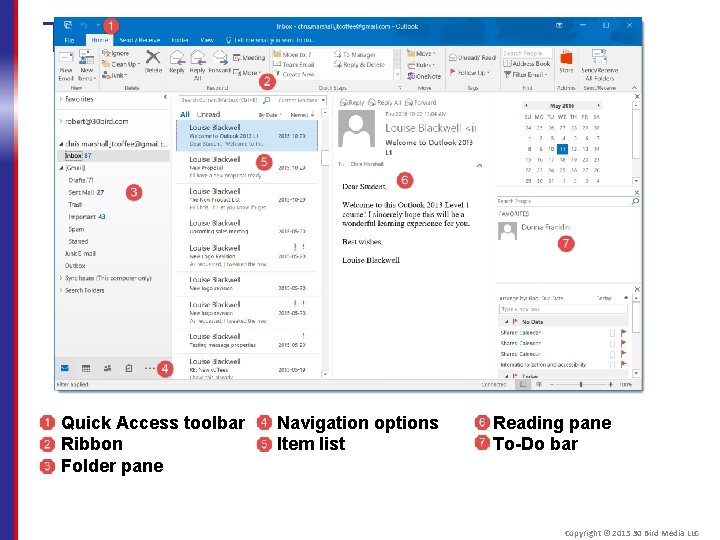The image size is (720, 540).
Task: Switch to Tasks view in navigation bar
Action: click(x=129, y=368)
